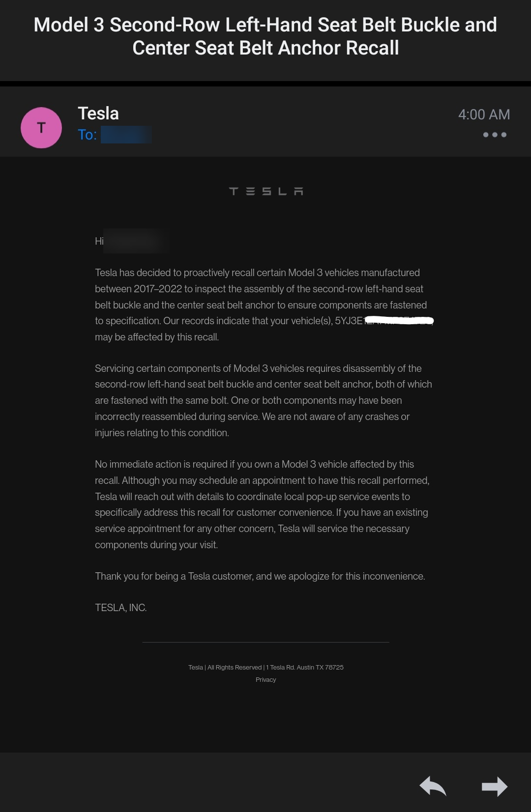This screenshot has width=531, height=812.
Task: Tap the pink sender avatar 'T'
Action: coord(41,128)
